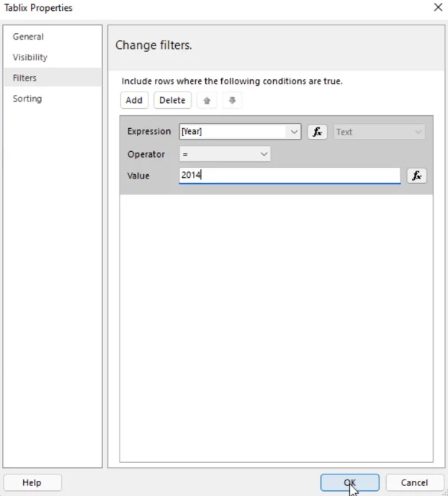Open the Text data type dropdown

pos(380,132)
